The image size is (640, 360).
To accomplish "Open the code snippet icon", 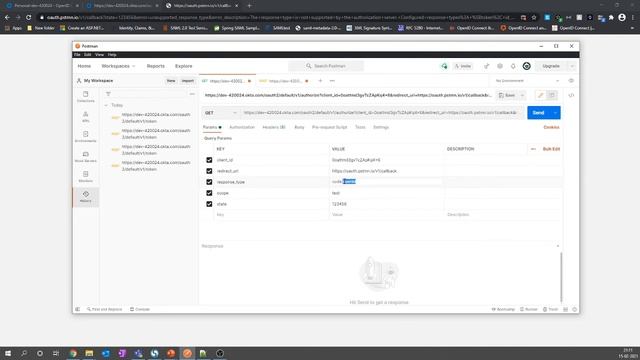I will [571, 95].
